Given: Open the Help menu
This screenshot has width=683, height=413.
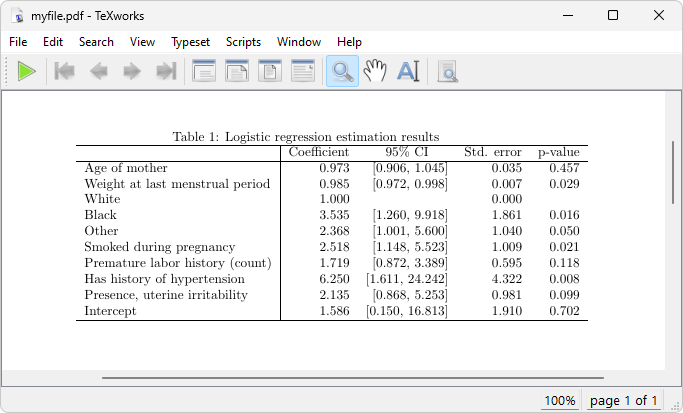Looking at the screenshot, I should coord(349,42).
